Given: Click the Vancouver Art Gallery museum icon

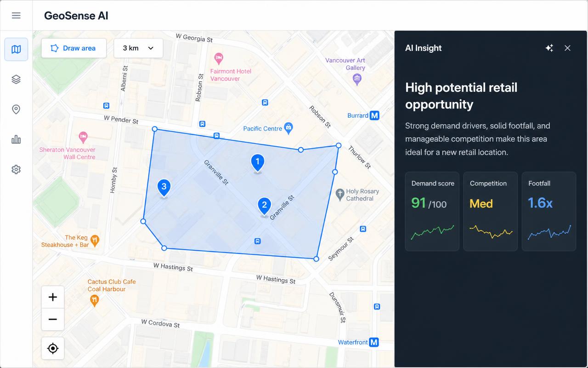Looking at the screenshot, I should (357, 80).
